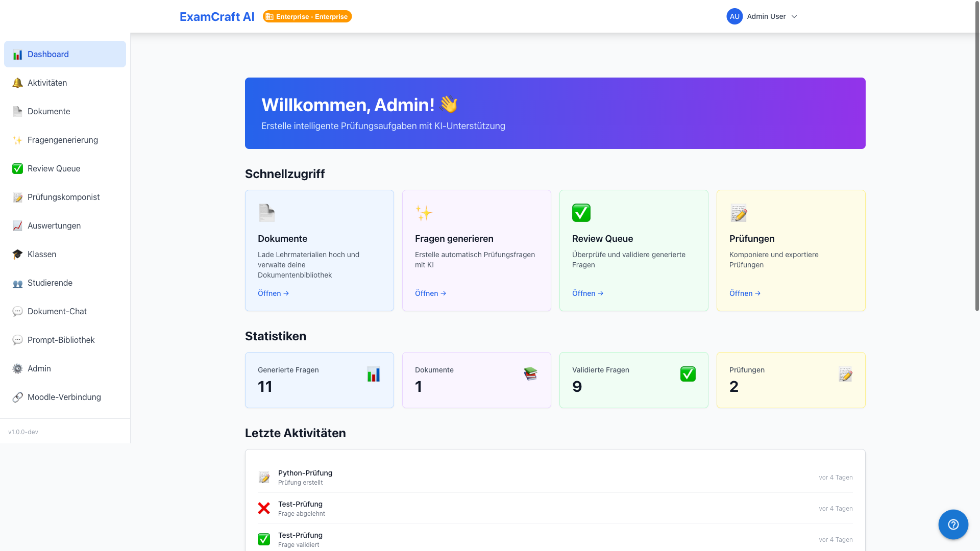Click the AU user avatar

734,16
